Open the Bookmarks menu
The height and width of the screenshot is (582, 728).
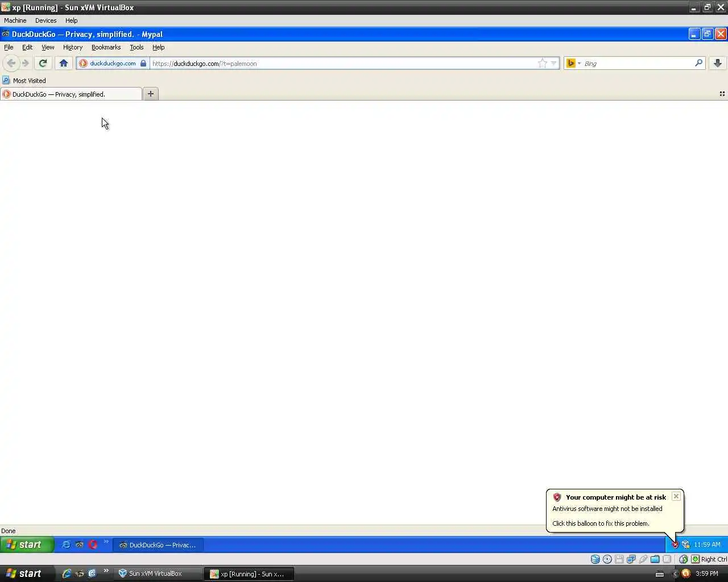(106, 47)
